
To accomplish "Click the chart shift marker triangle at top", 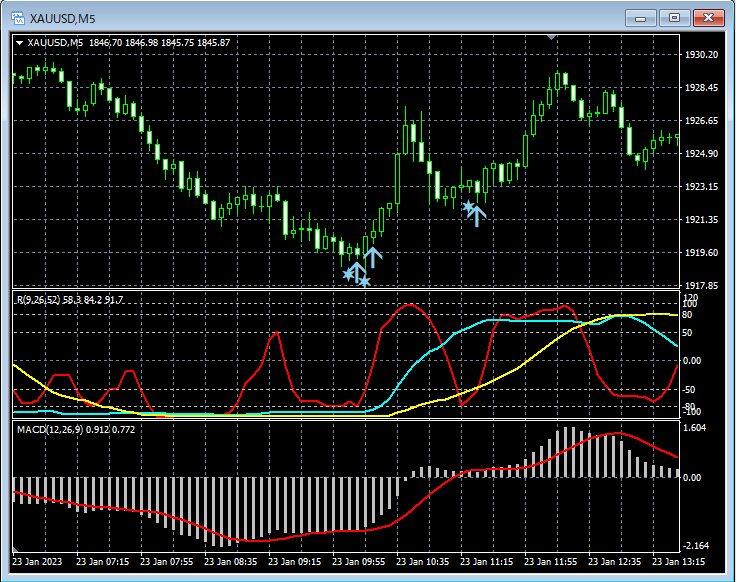I will click(552, 37).
